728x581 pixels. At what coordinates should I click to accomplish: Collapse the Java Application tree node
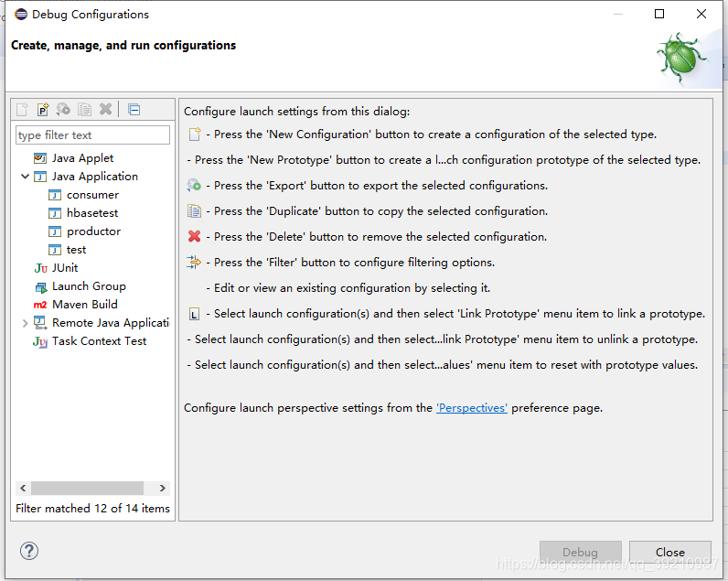25,177
